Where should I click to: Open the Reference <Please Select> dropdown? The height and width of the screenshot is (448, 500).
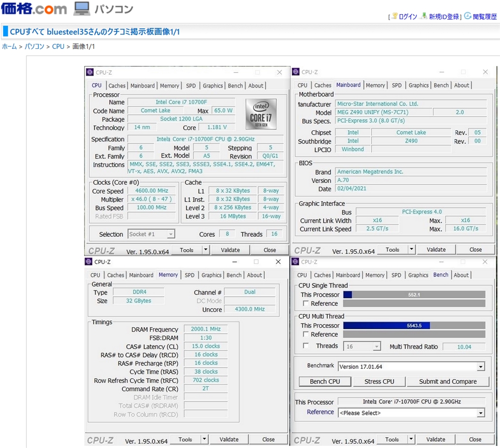tap(411, 413)
